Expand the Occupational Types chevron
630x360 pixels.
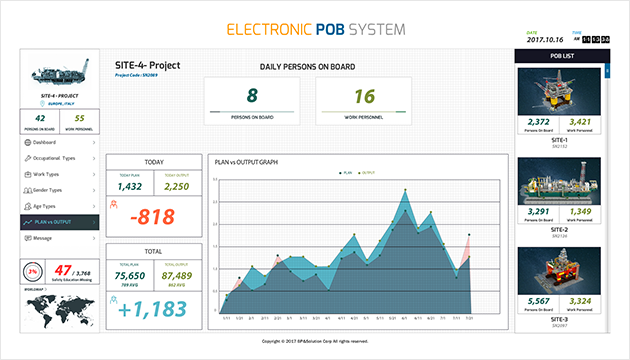coord(94,158)
